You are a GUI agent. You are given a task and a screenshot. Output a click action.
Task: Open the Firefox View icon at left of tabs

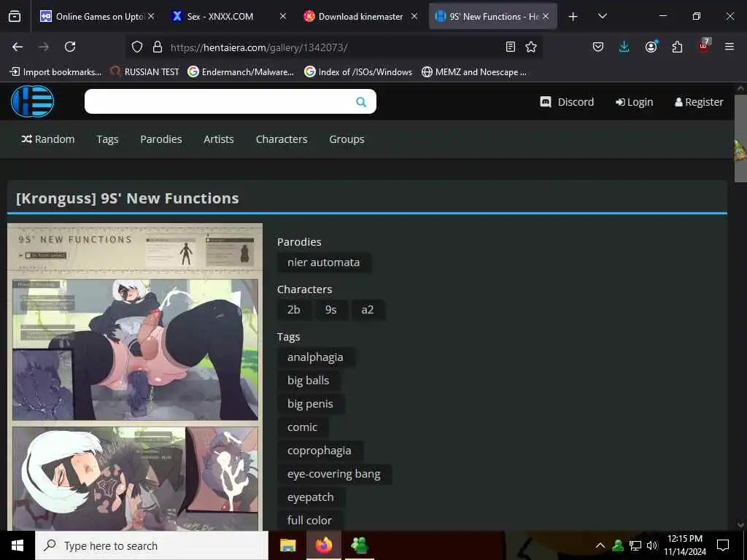(15, 17)
